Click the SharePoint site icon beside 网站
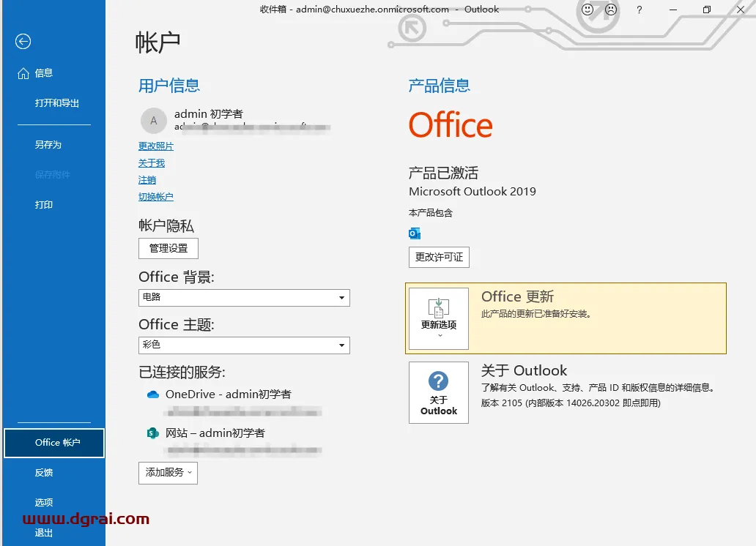This screenshot has height=546, width=756. 153,433
